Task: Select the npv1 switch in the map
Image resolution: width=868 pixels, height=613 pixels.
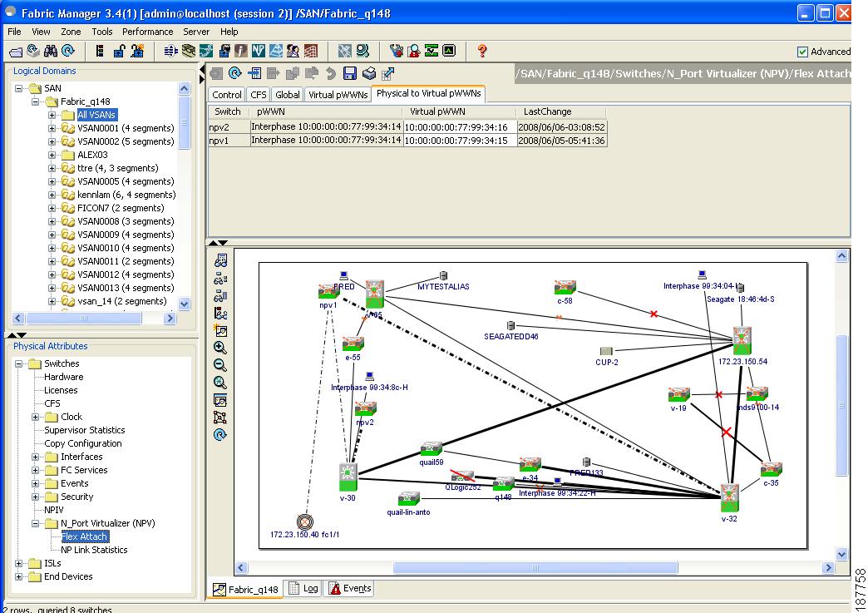Action: coord(328,292)
